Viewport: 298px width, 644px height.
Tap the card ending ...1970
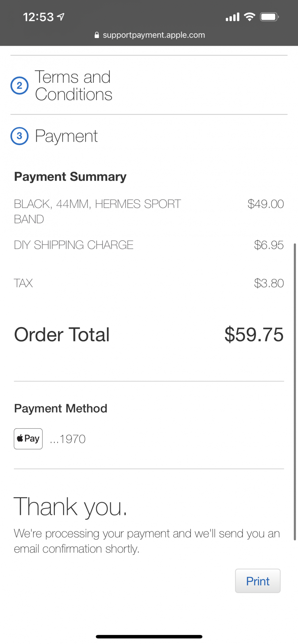click(x=68, y=439)
